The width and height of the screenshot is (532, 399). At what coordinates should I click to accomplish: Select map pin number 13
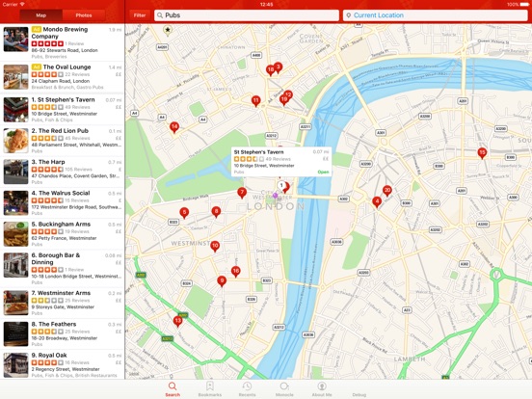pyautogui.click(x=177, y=321)
